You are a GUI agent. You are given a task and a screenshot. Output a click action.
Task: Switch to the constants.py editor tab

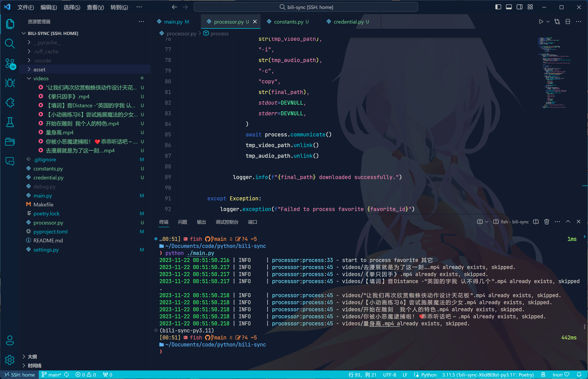click(288, 22)
